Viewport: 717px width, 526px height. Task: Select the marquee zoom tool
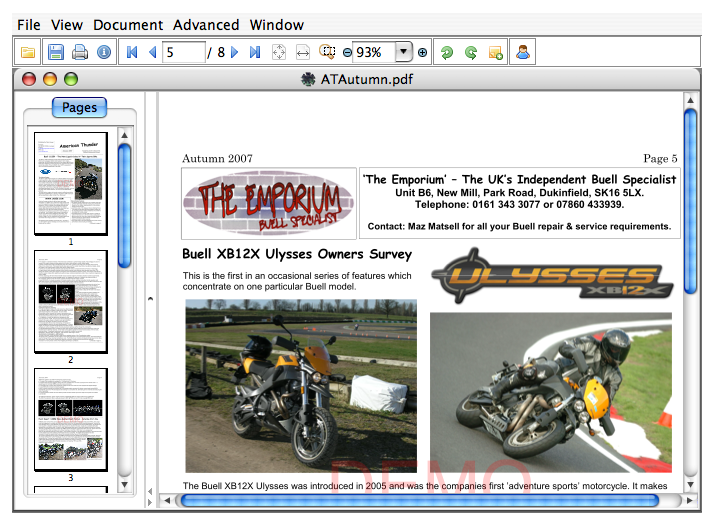click(x=327, y=52)
